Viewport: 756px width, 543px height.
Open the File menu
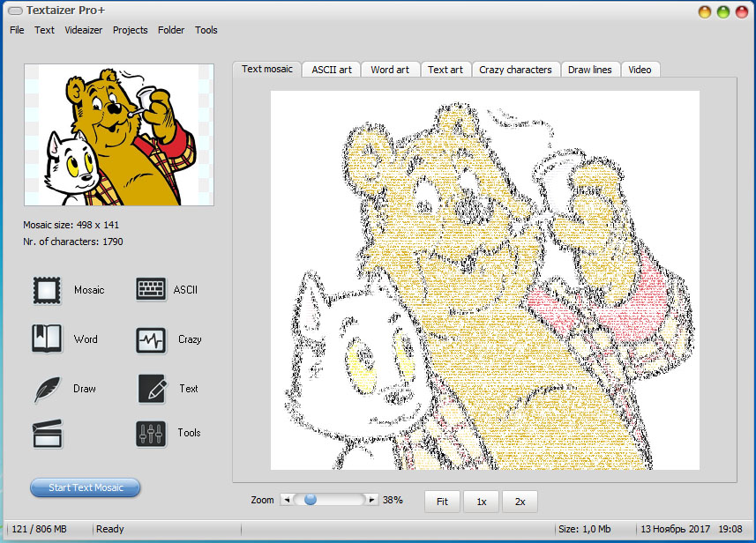tap(17, 30)
